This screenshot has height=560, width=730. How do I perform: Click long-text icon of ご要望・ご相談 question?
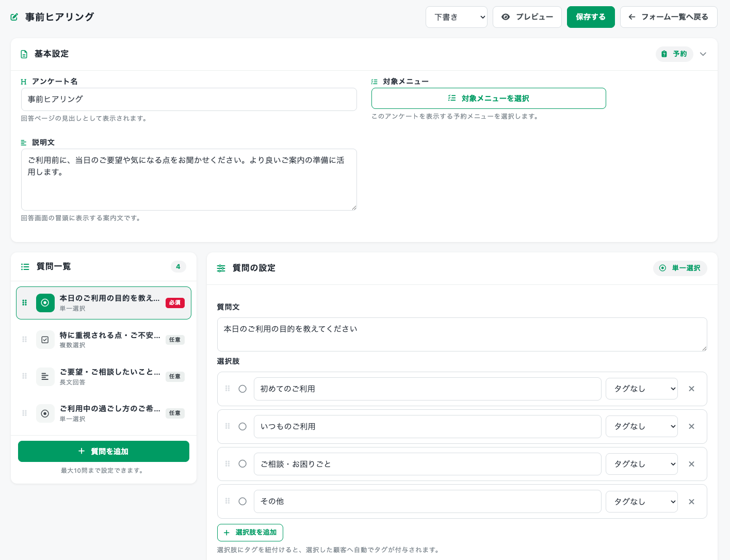(x=45, y=376)
